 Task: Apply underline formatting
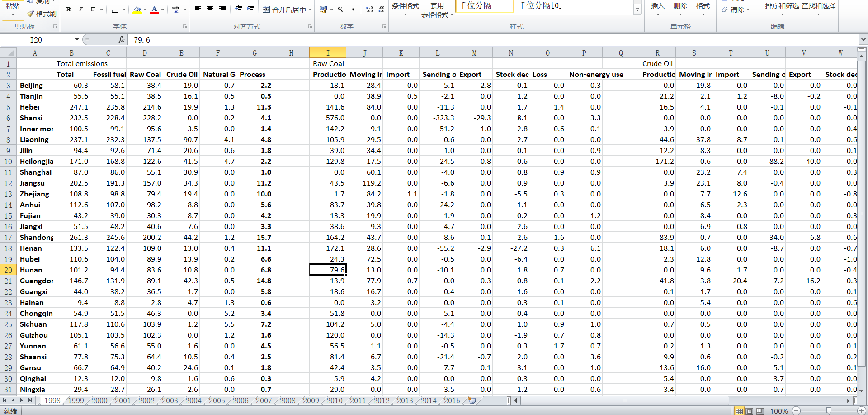tap(93, 10)
